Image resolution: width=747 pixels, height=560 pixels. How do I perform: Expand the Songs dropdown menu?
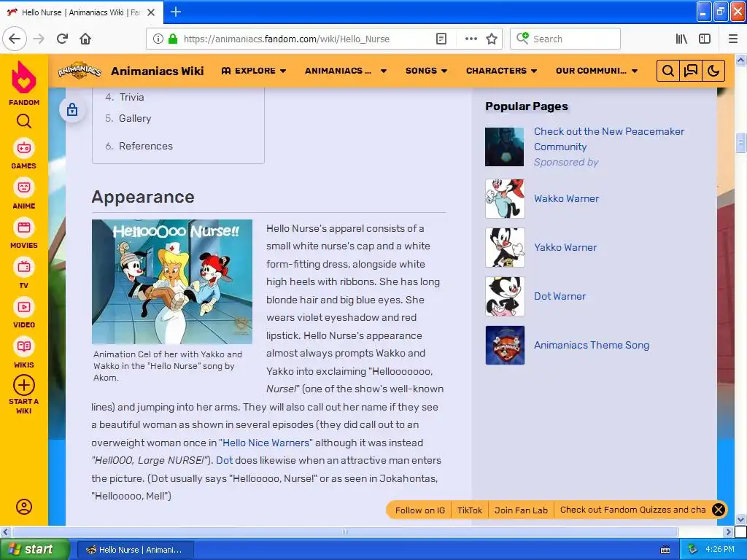click(426, 71)
